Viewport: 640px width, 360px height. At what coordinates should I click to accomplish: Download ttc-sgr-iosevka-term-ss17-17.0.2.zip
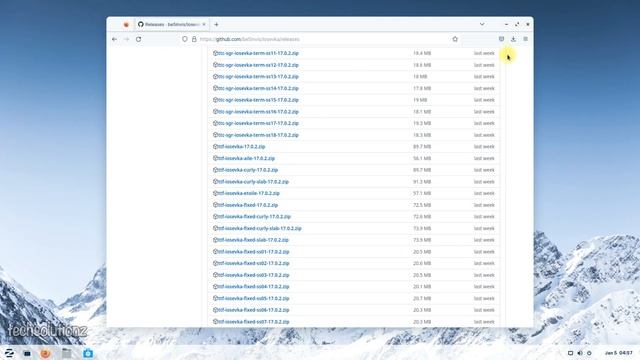point(258,123)
